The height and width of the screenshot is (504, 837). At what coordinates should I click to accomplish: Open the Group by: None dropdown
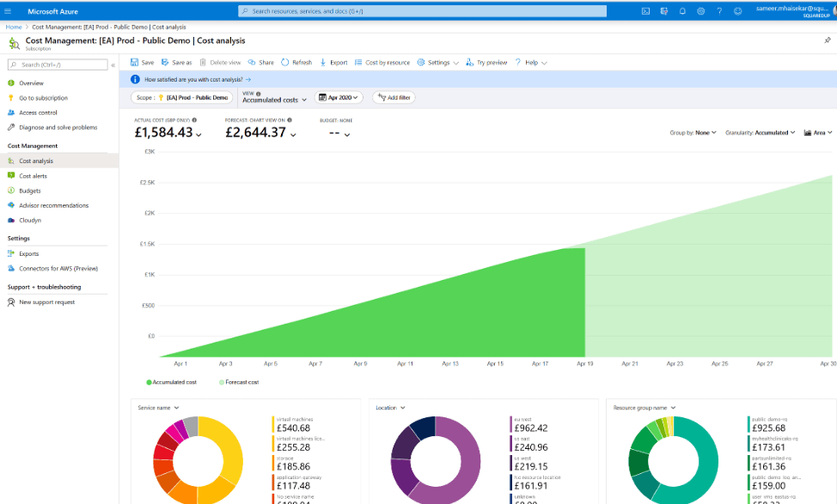click(693, 133)
